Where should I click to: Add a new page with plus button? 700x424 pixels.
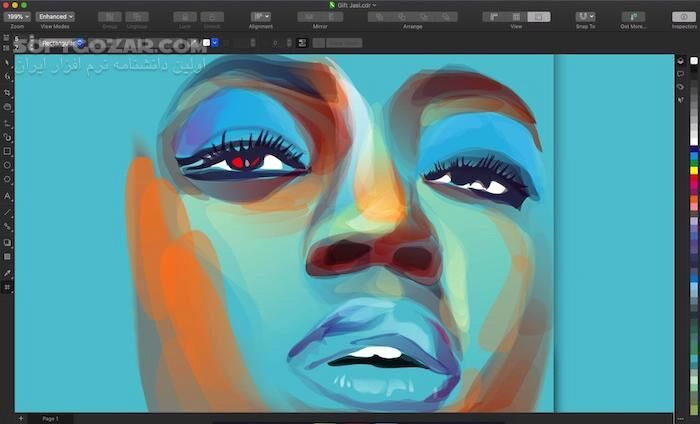pyautogui.click(x=21, y=419)
